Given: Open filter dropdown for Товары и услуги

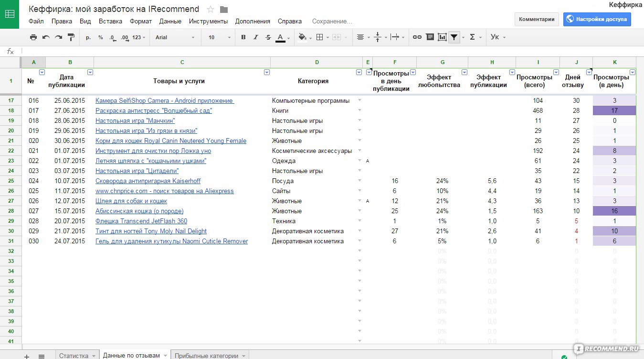Looking at the screenshot, I should tap(267, 72).
